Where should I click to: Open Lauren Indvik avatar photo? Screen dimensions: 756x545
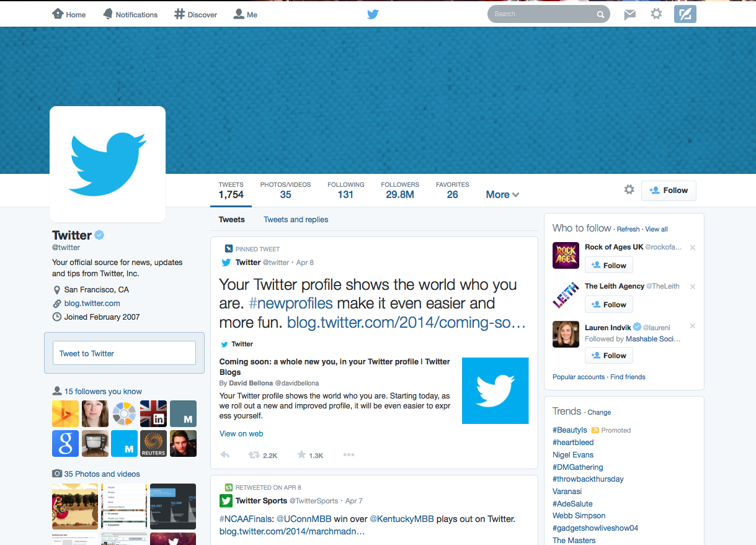click(566, 334)
